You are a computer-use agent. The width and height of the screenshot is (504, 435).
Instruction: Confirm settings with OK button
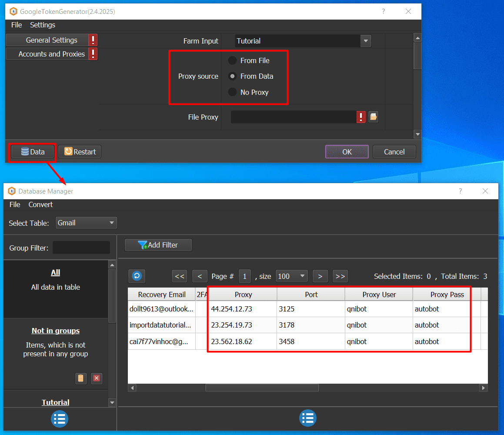[x=347, y=152]
